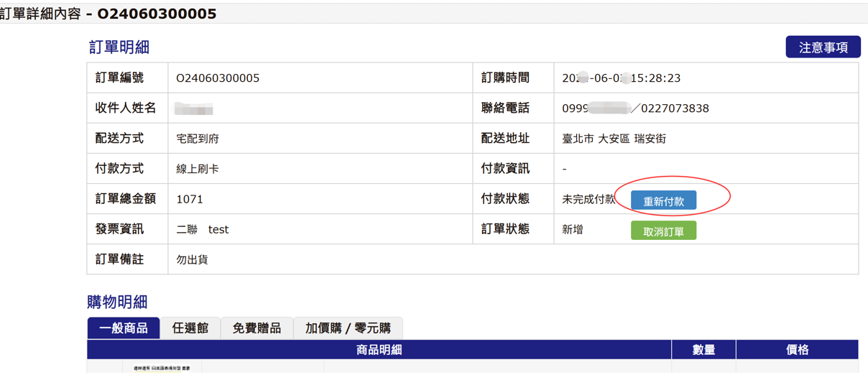This screenshot has height=380, width=868.
Task: Click the payment method value 線上刷卡
Action: [198, 170]
